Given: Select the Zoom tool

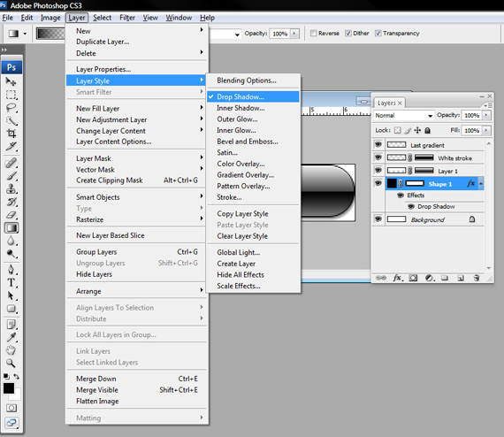Looking at the screenshot, I should click(11, 364).
